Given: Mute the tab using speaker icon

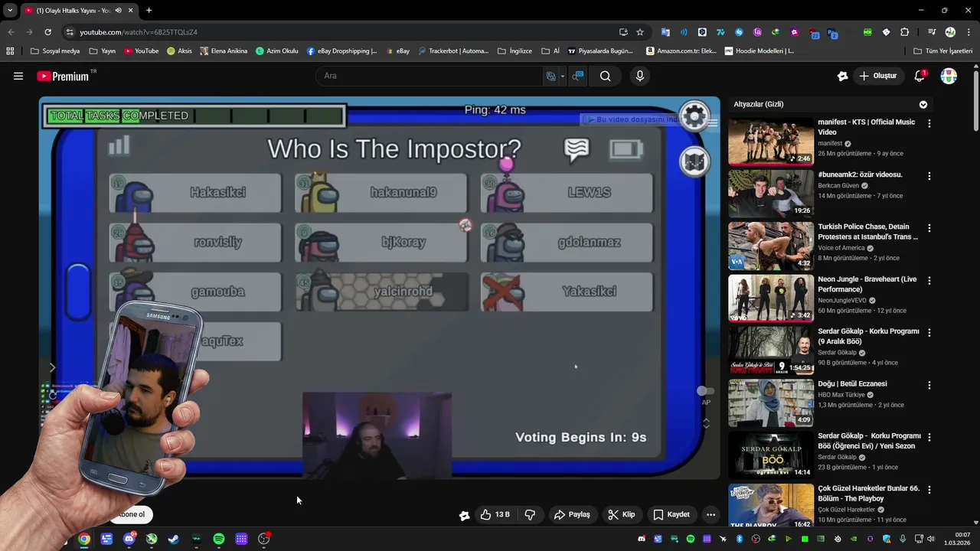Looking at the screenshot, I should (117, 11).
